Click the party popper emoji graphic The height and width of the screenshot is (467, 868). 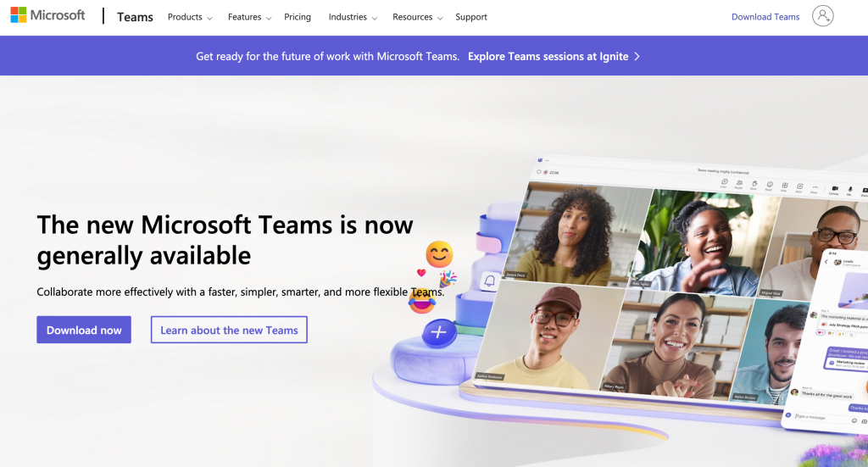[x=448, y=278]
